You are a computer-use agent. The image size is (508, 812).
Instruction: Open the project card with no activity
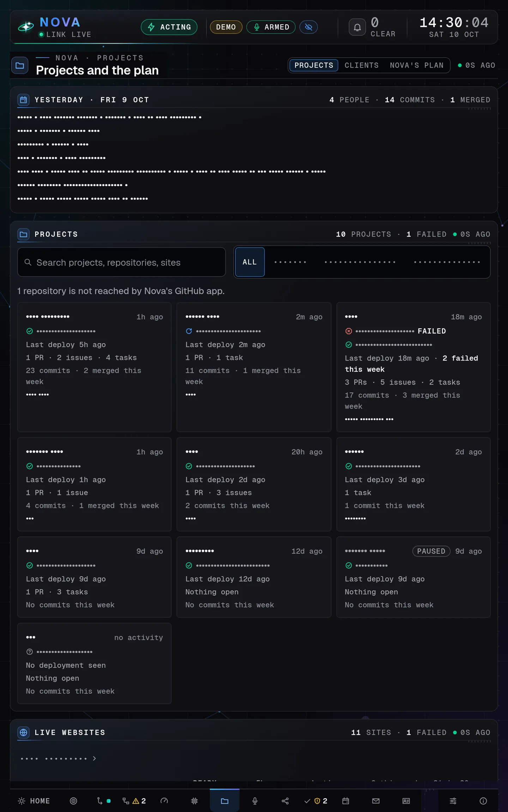(x=94, y=663)
